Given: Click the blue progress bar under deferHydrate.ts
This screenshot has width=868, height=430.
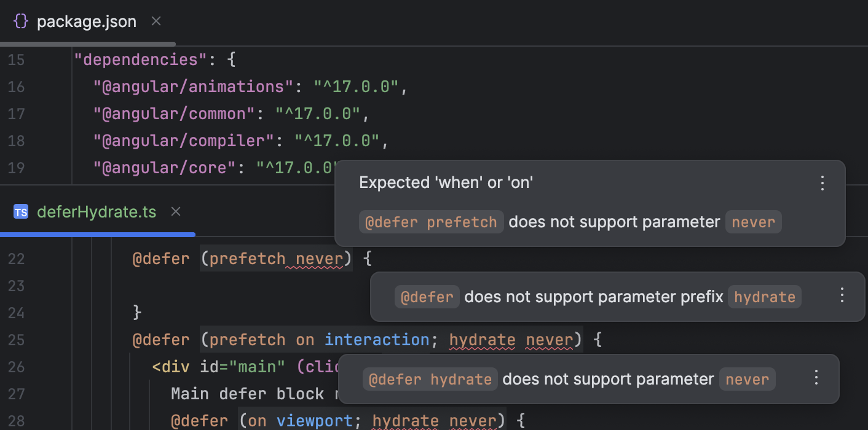Looking at the screenshot, I should (98, 234).
